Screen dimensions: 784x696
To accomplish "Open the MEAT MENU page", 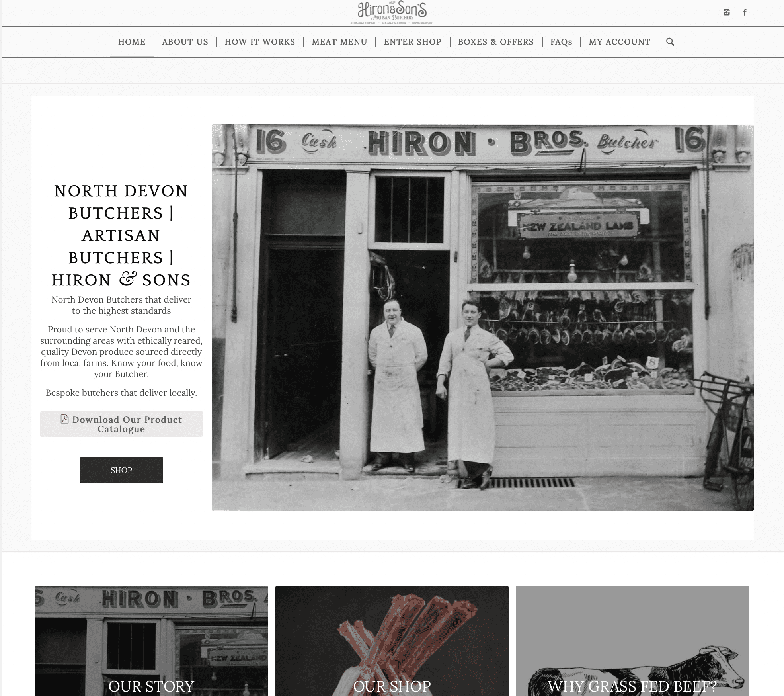I will (x=339, y=42).
